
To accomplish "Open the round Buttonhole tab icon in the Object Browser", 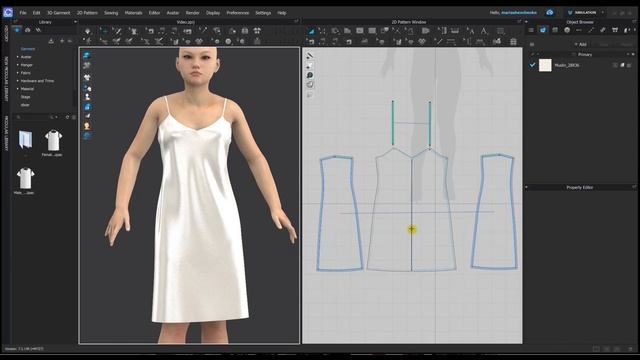I will (567, 30).
